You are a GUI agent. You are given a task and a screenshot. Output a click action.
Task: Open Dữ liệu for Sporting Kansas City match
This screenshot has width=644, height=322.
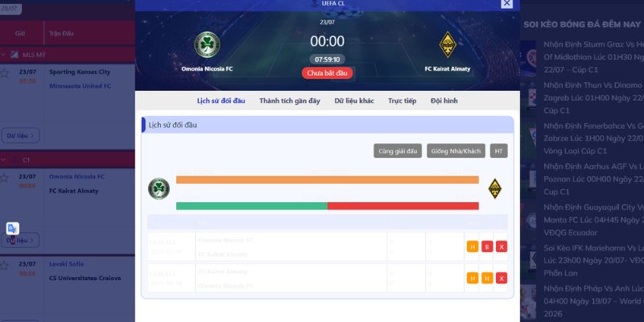21,135
